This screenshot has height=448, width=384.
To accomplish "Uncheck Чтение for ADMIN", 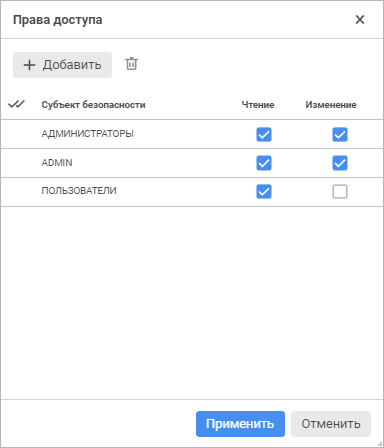I will (264, 163).
